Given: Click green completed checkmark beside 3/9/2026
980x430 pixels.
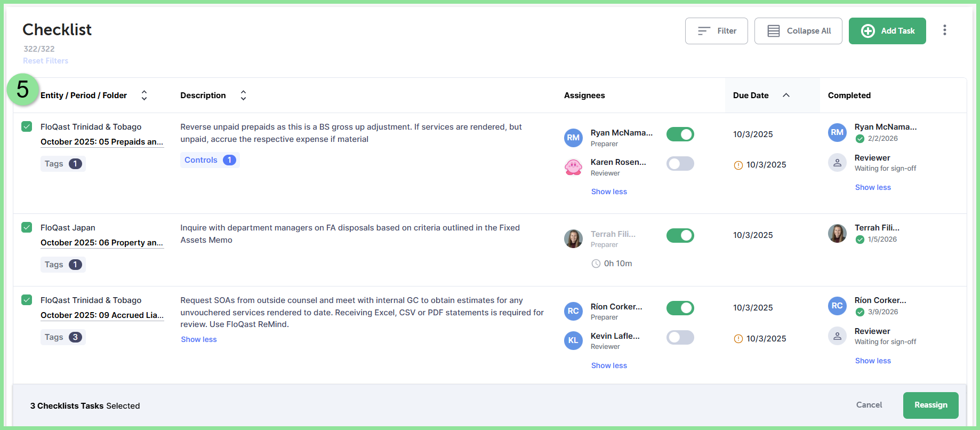Looking at the screenshot, I should (x=860, y=312).
